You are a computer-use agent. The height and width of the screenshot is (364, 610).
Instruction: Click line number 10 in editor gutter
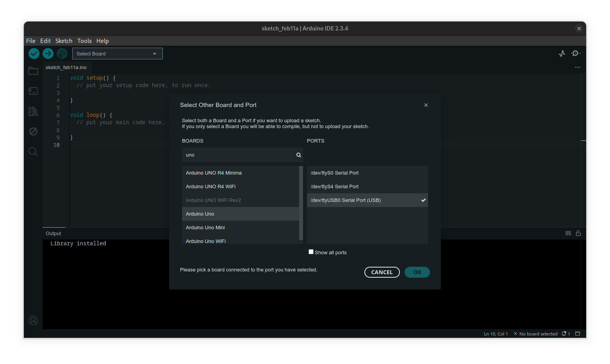tap(57, 145)
